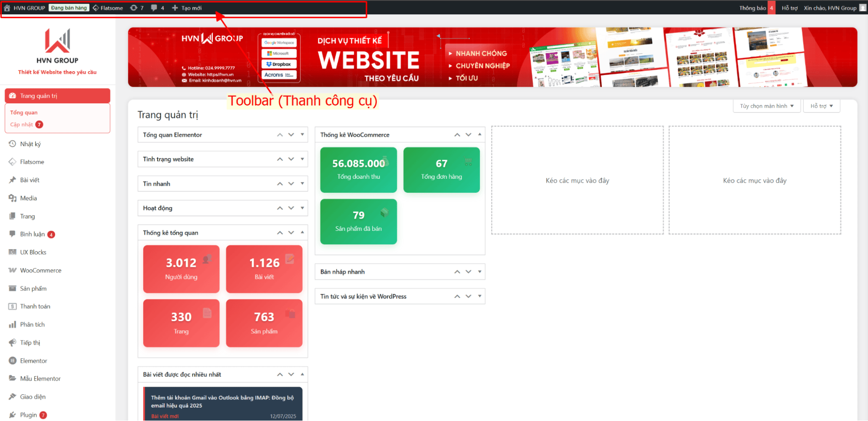The width and height of the screenshot is (868, 421).
Task: Toggle the Tin nhanh panel open
Action: [302, 184]
